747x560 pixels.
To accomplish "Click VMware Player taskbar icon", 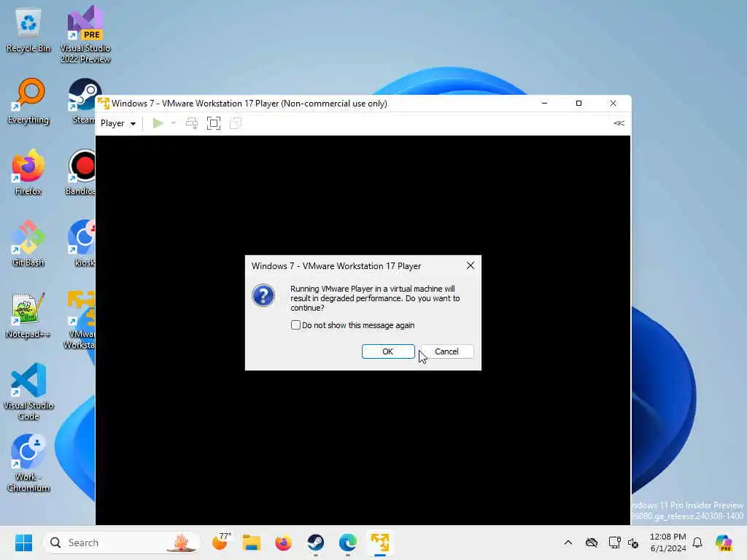I will click(x=379, y=542).
